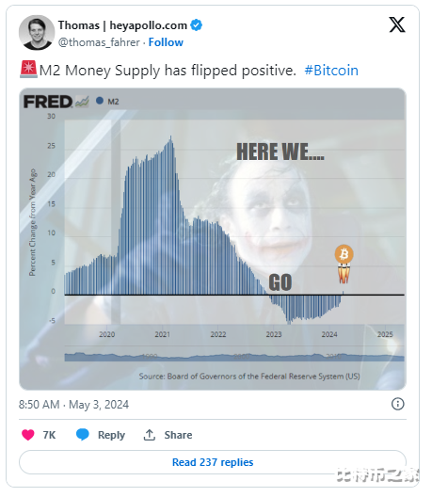448x497 pixels.
Task: Click the 7K likes count
Action: [x=49, y=435]
